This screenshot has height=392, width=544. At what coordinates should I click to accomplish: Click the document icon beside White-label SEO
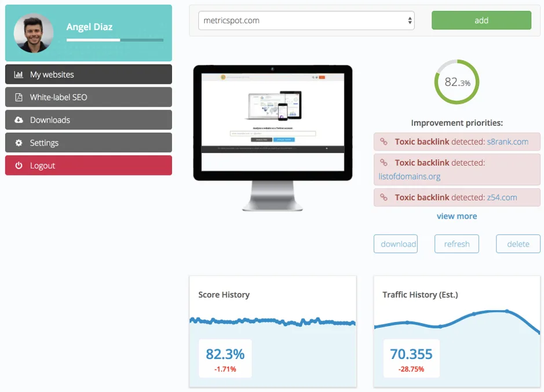pos(19,97)
